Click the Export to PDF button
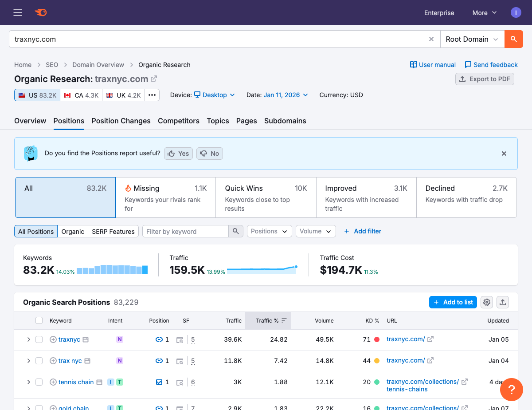 485,79
